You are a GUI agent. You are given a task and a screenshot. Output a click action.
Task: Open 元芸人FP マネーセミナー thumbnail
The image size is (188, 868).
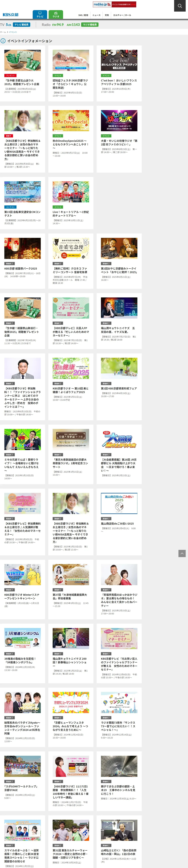71,308
